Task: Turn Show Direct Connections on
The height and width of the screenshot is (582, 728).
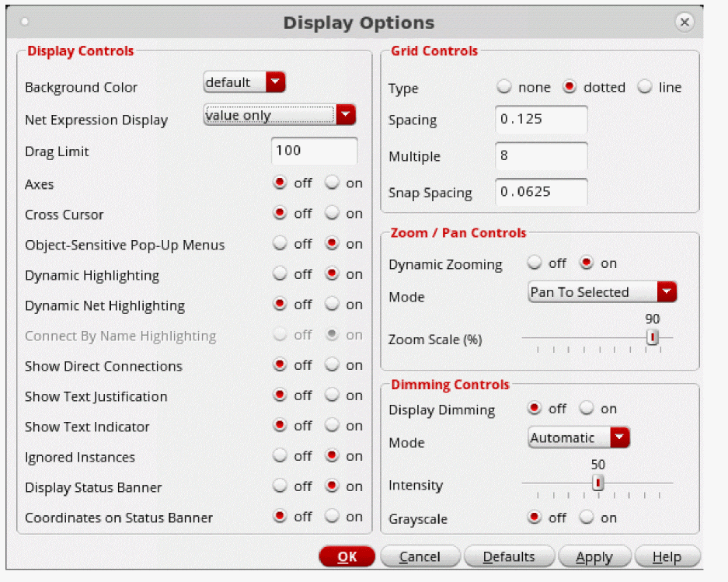Action: [332, 364]
